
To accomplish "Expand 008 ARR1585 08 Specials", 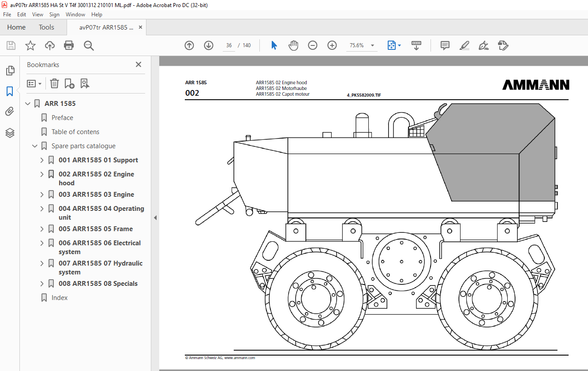I will click(x=42, y=284).
